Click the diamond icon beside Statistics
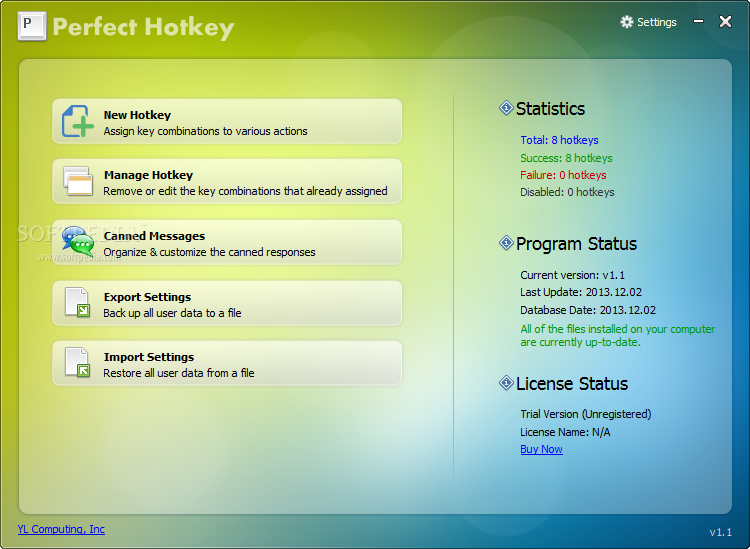Image resolution: width=750 pixels, height=549 pixels. pyautogui.click(x=506, y=108)
